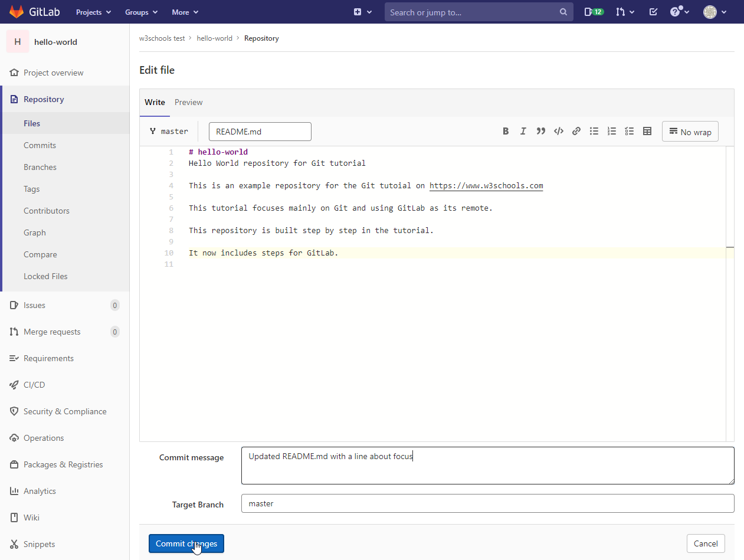Click the Bold formatting icon
Viewport: 744px width, 560px height.
[506, 132]
